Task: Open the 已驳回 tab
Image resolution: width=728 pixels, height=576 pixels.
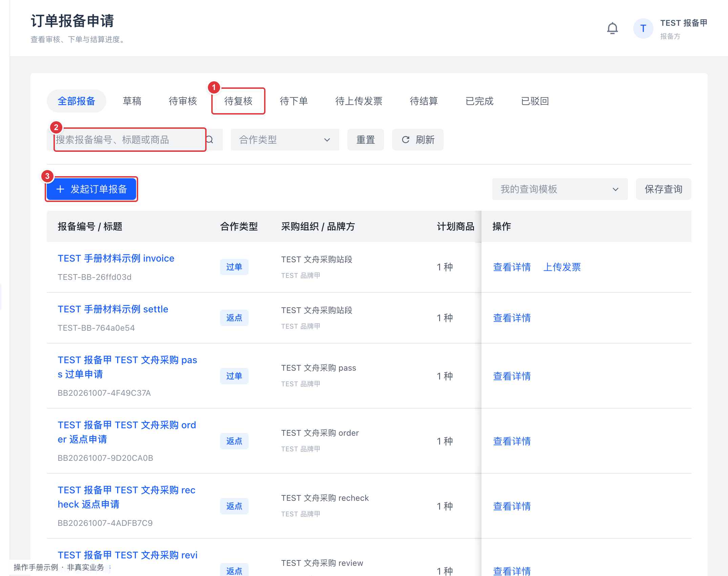Action: click(x=535, y=101)
